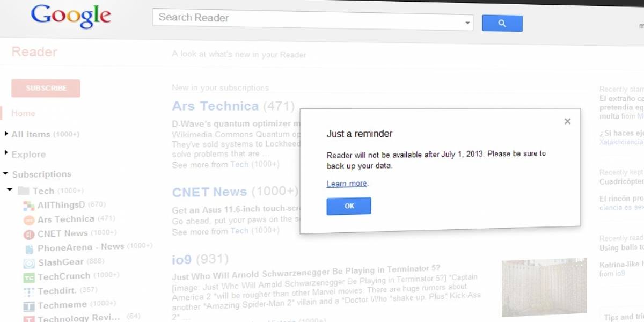Click the Techdirt feed icon
The height and width of the screenshot is (322, 644).
tap(29, 292)
